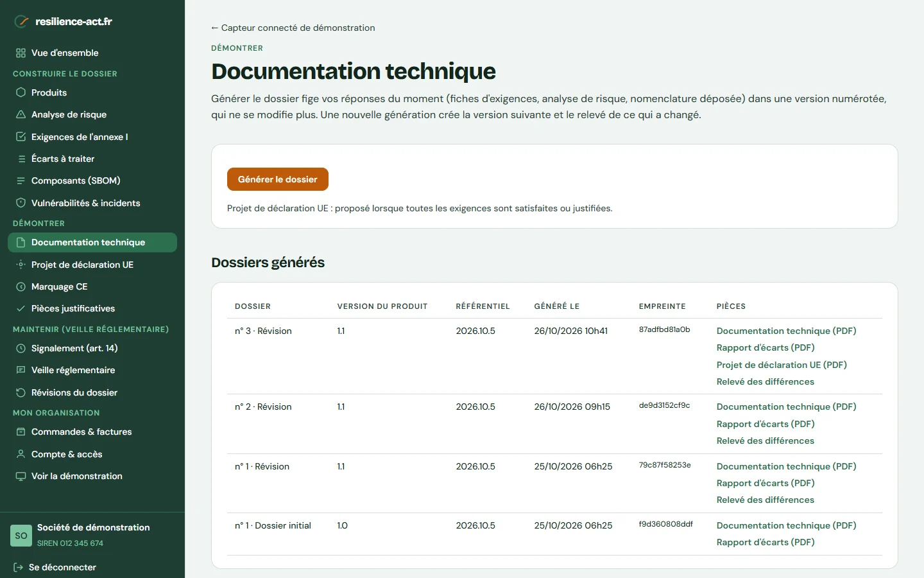This screenshot has width=924, height=578.
Task: Click the Produits hexagon icon
Action: pyautogui.click(x=21, y=92)
